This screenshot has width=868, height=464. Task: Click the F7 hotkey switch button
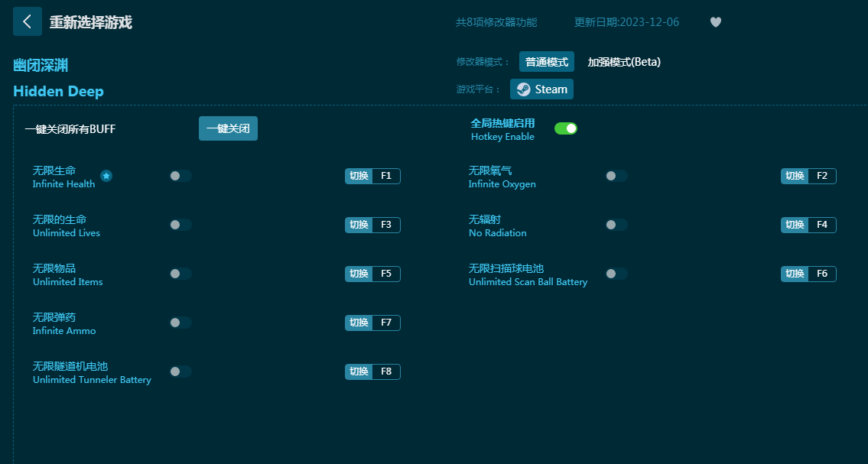point(372,323)
